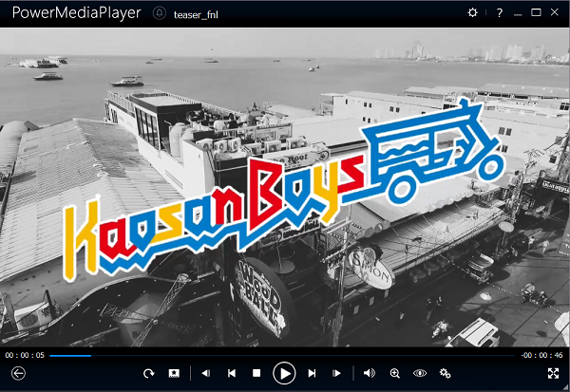Screen dimensions: 570x392
Task: Open the help question mark
Action: (500, 12)
